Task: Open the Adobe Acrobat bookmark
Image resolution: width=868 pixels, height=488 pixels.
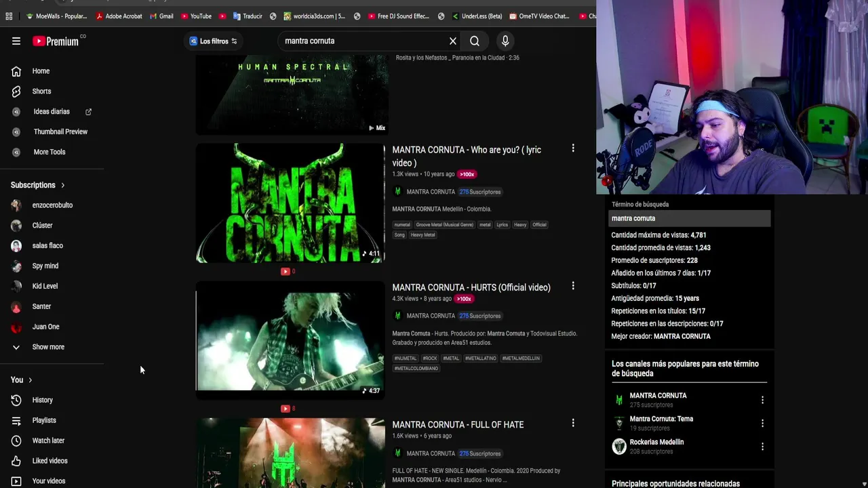Action: (x=119, y=16)
